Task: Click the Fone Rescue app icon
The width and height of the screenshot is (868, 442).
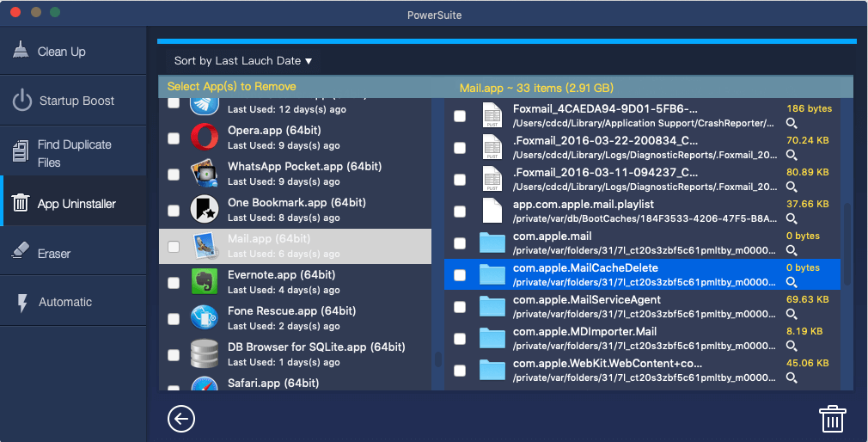Action: point(205,318)
